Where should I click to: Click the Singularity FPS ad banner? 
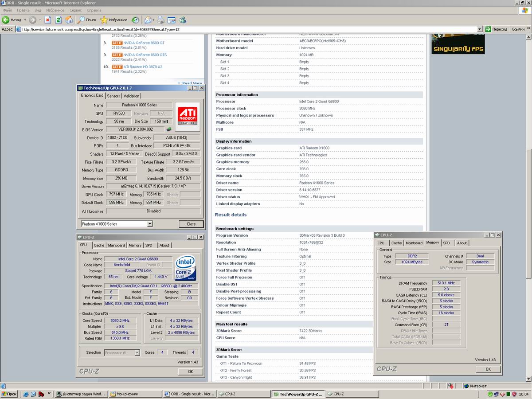[458, 44]
